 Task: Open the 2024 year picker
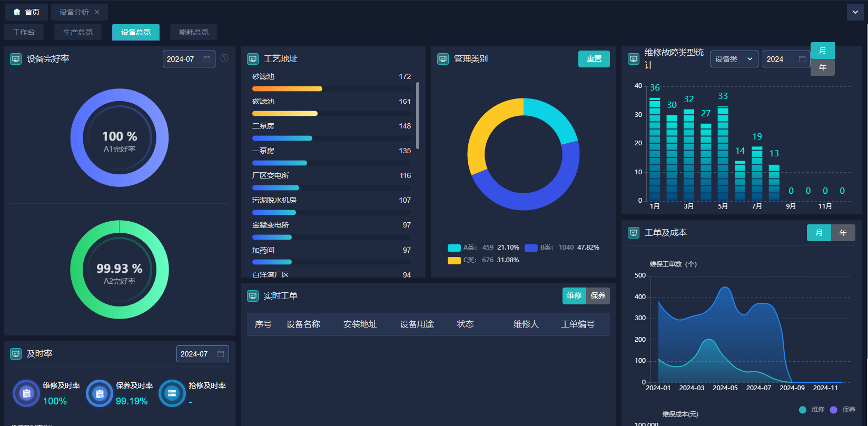[x=785, y=59]
